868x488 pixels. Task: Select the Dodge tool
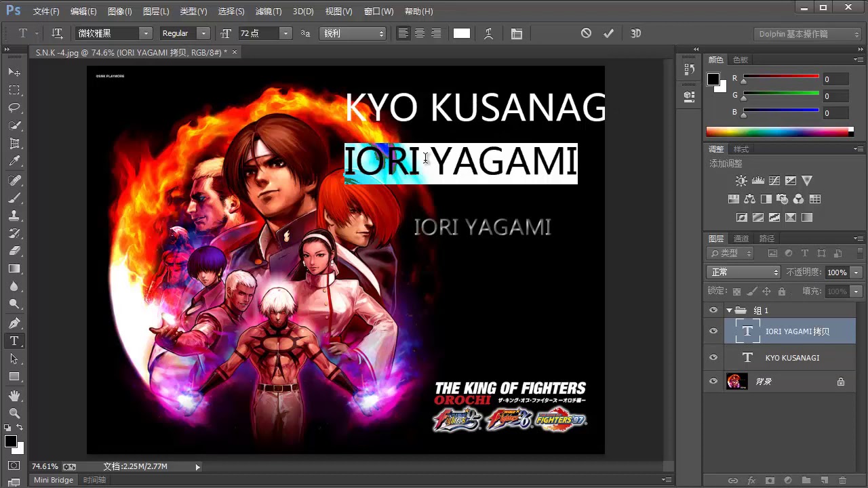point(14,304)
